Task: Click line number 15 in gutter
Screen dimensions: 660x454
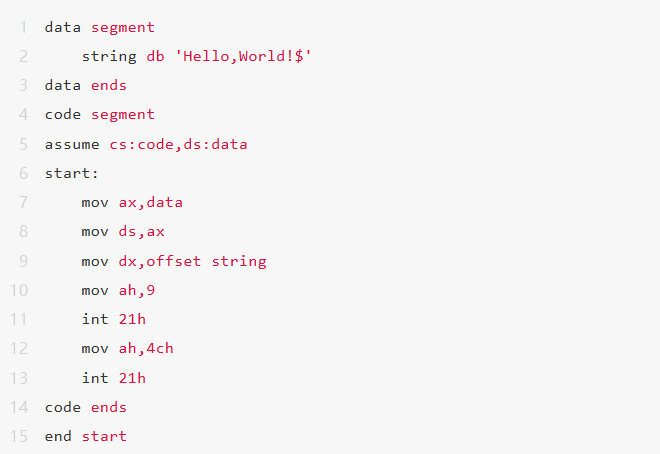Action: tap(19, 436)
